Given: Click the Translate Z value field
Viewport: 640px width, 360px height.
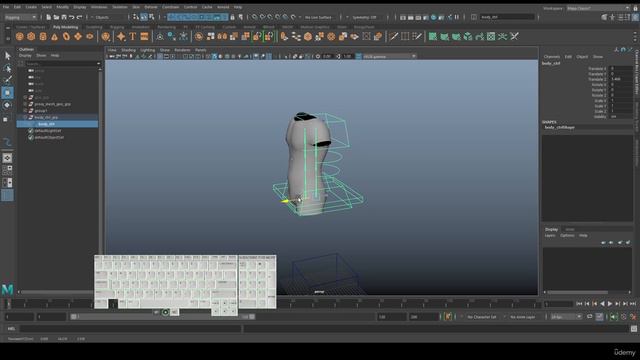Looking at the screenshot, I should [x=621, y=79].
